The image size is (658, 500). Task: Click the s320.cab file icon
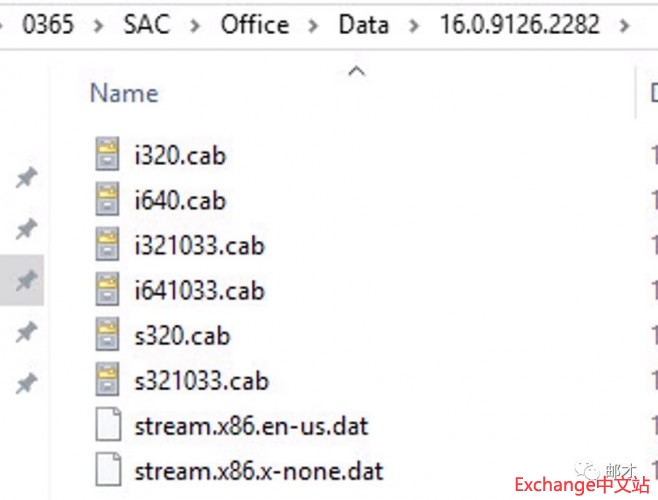107,335
